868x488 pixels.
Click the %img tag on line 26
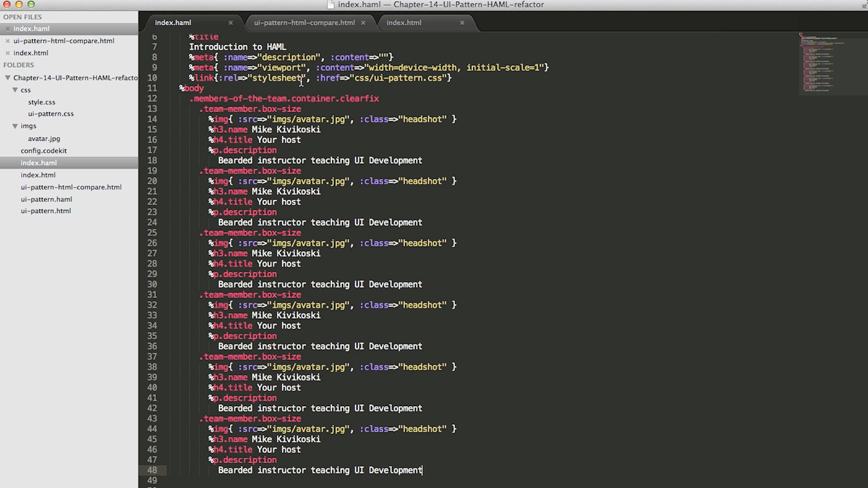coord(218,243)
